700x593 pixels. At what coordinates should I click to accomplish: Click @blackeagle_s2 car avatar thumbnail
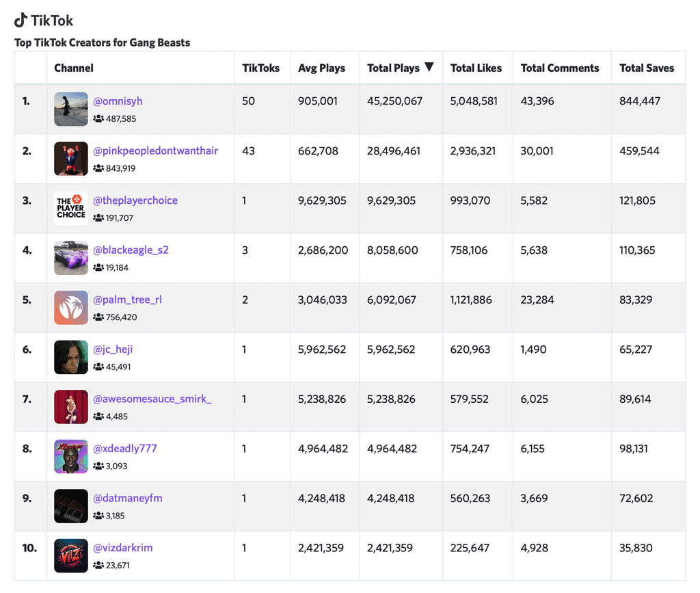tap(71, 258)
